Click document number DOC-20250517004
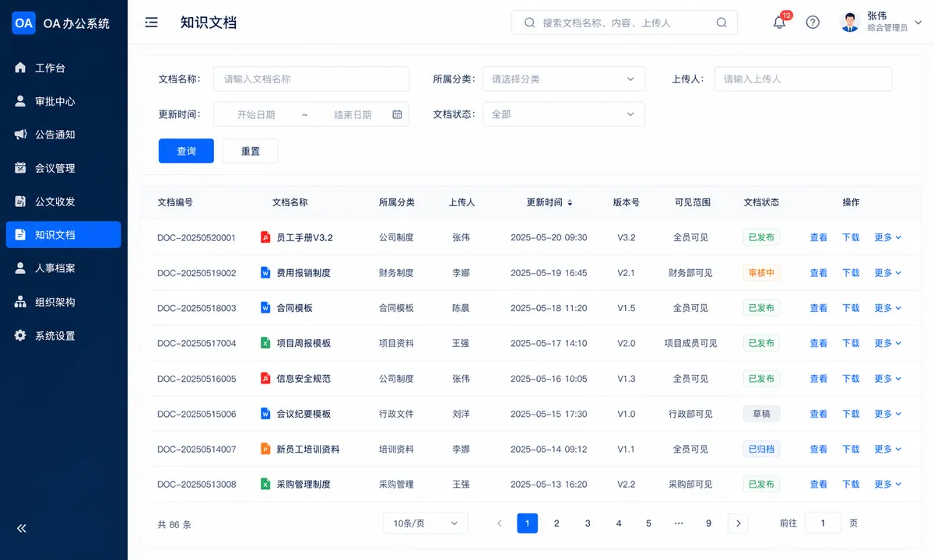Viewport: 934px width, 560px height. (197, 343)
